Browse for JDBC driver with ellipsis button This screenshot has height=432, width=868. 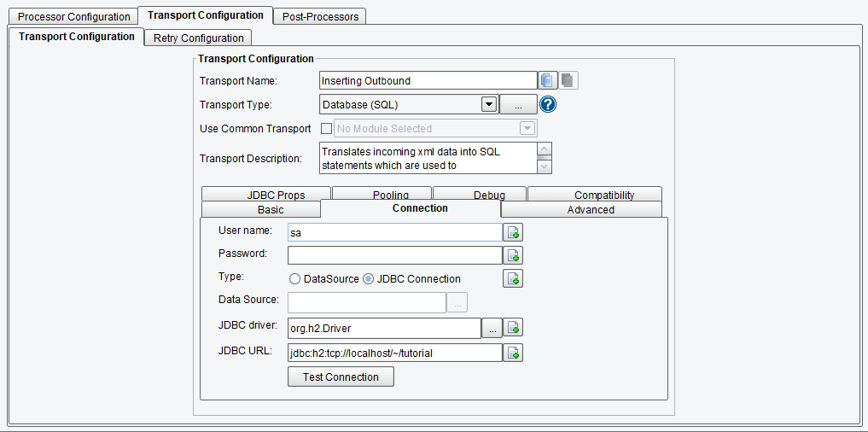tap(492, 328)
